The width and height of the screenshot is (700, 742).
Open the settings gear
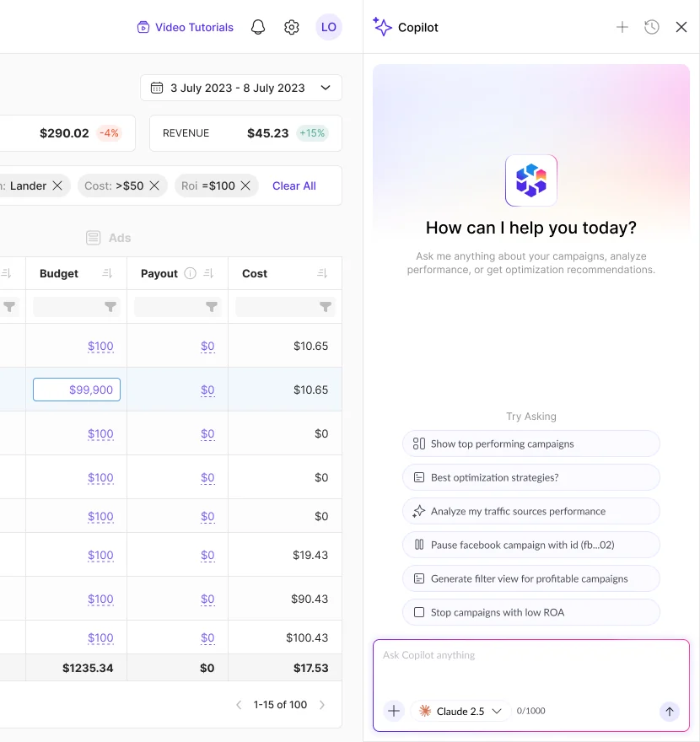pyautogui.click(x=292, y=27)
